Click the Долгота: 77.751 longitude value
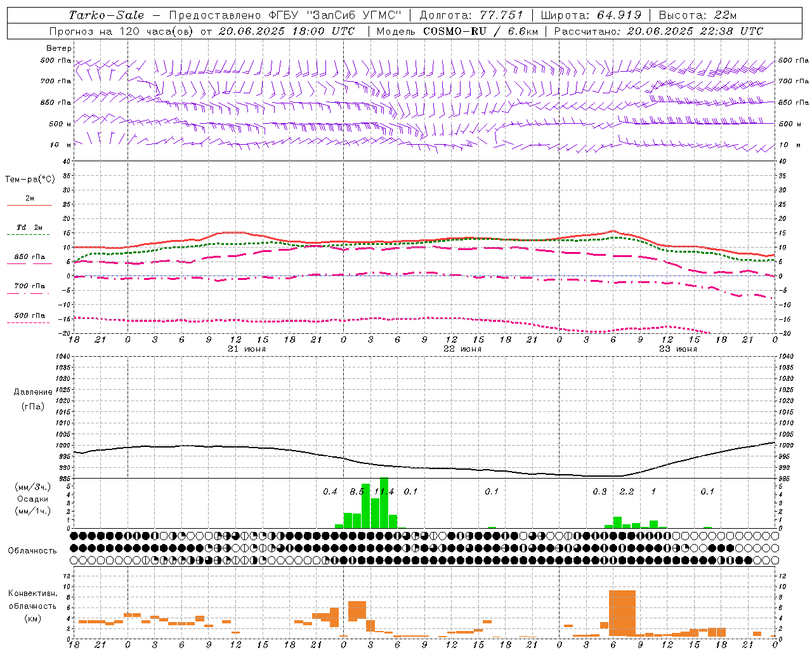The width and height of the screenshot is (812, 650). coord(471,15)
